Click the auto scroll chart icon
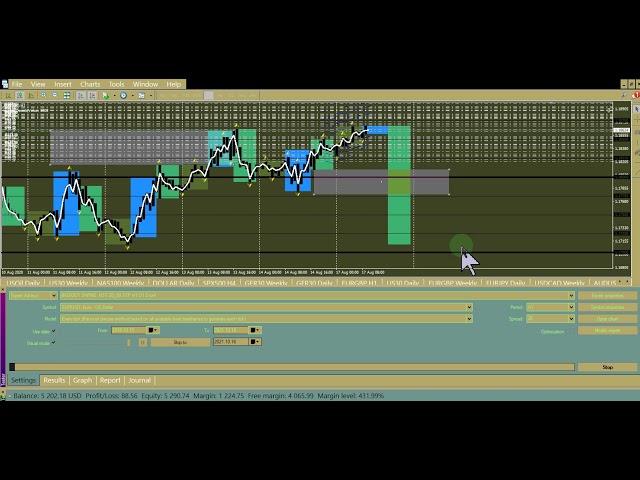 click(x=78, y=96)
